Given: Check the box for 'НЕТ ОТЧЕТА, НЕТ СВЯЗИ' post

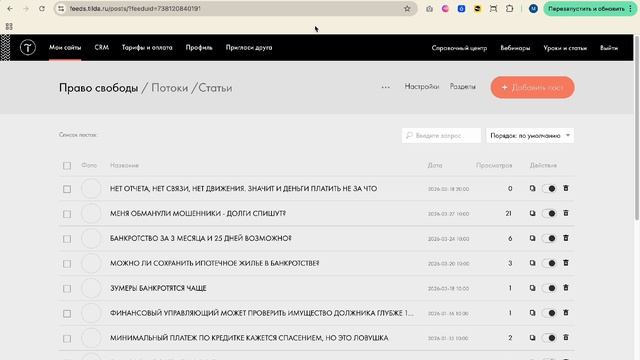Looking at the screenshot, I should 67,189.
